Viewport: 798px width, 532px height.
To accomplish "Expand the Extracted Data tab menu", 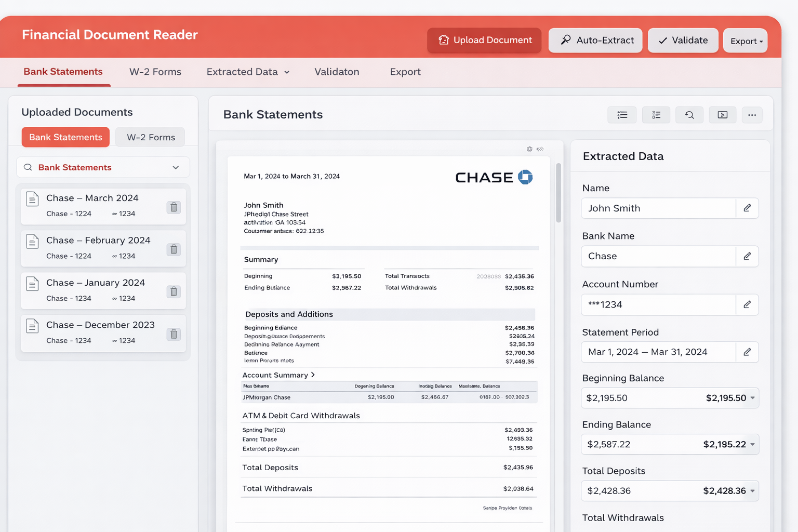I will [x=248, y=72].
